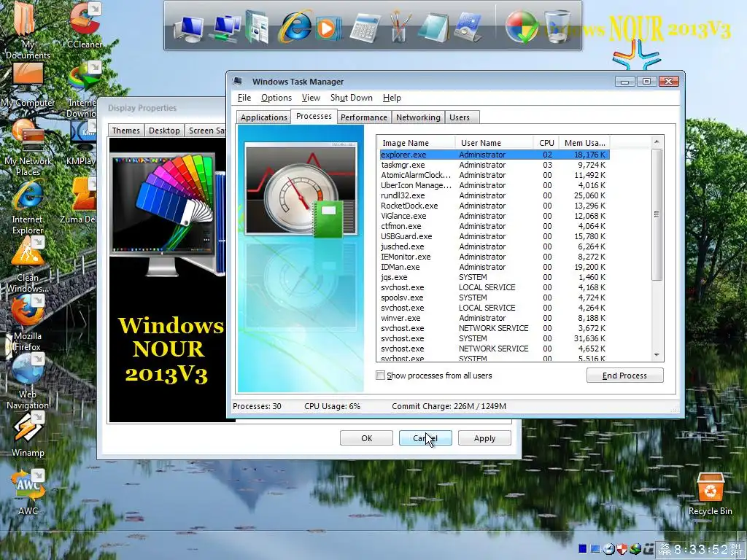Screen dimensions: 747x560
Task: Launch Mozilla Firefox desktop shortcut
Action: 27,324
